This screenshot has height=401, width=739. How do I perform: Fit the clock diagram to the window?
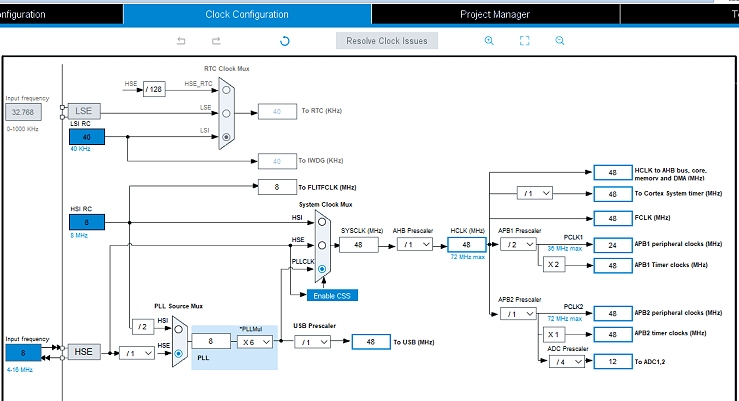coord(524,41)
